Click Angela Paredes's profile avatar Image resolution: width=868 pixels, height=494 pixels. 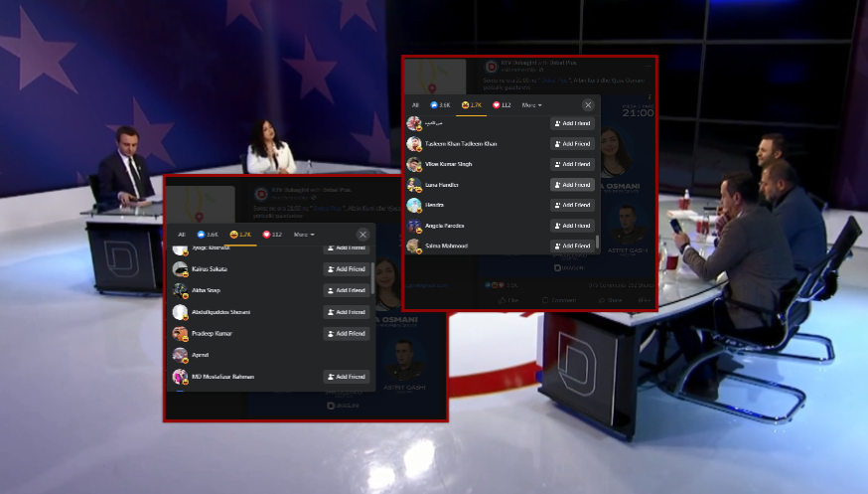413,226
